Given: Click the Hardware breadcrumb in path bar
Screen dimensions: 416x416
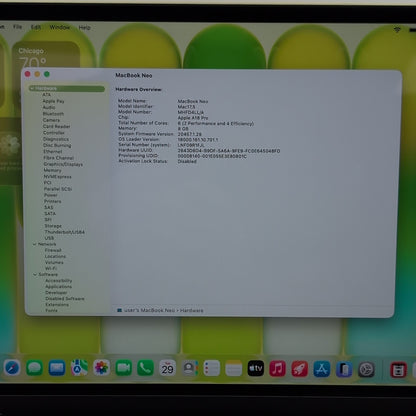Looking at the screenshot, I should [x=192, y=310].
